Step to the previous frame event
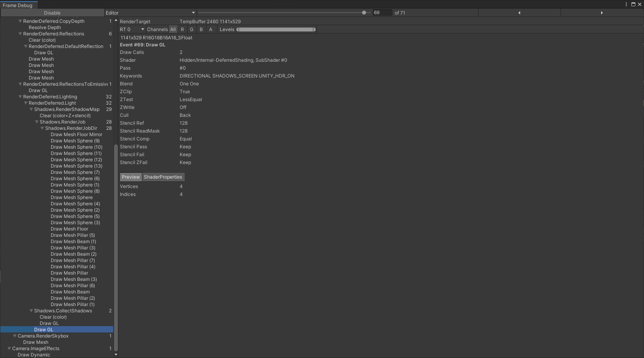The image size is (644, 358). (x=519, y=13)
